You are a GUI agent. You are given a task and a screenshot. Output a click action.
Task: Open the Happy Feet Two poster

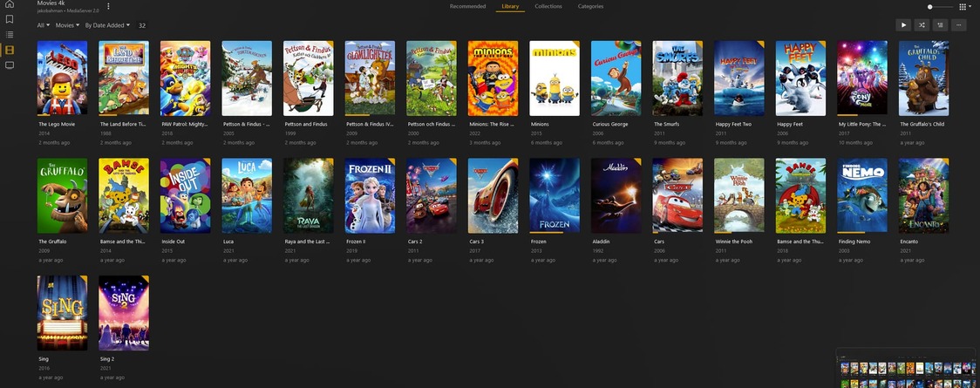pyautogui.click(x=739, y=78)
